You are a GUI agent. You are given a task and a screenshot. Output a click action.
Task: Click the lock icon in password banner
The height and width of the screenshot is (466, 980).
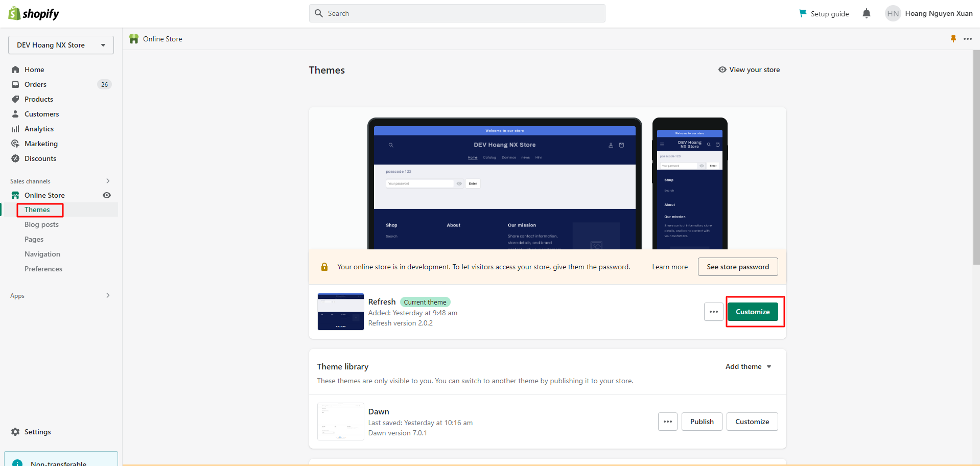[324, 267]
